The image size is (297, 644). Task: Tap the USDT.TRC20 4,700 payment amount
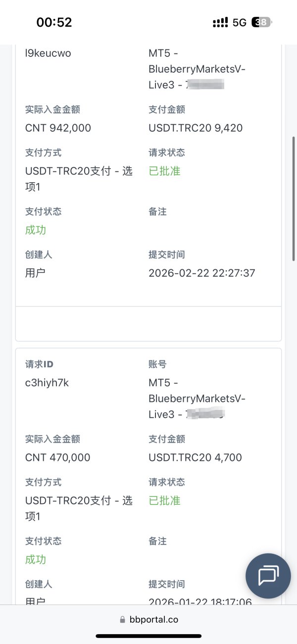pyautogui.click(x=195, y=457)
